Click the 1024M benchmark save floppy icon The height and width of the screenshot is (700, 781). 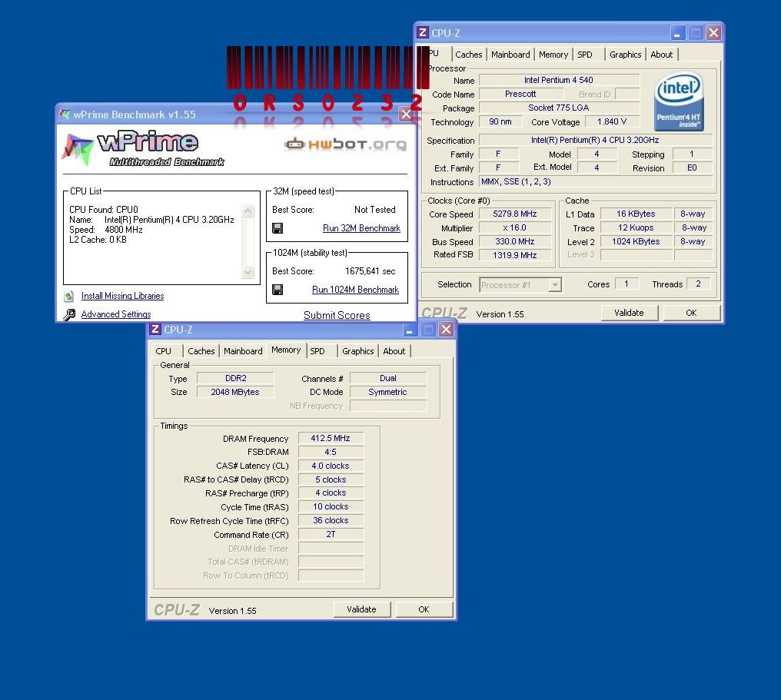pyautogui.click(x=278, y=290)
